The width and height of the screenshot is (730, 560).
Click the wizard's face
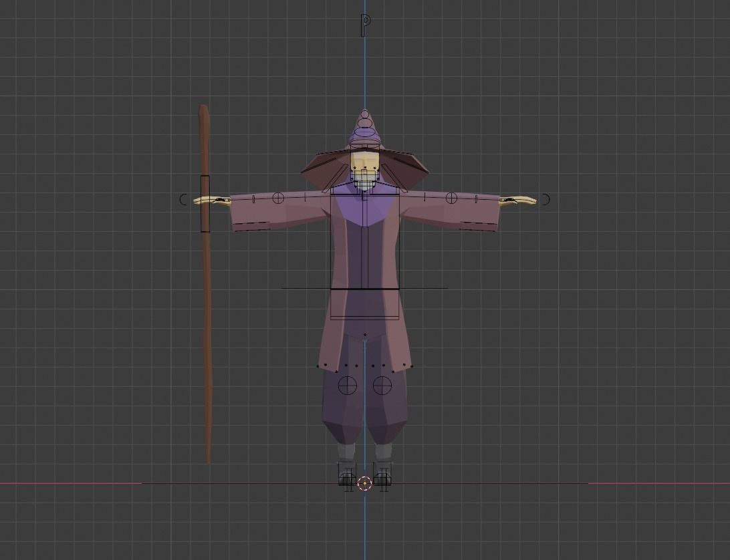pyautogui.click(x=365, y=162)
